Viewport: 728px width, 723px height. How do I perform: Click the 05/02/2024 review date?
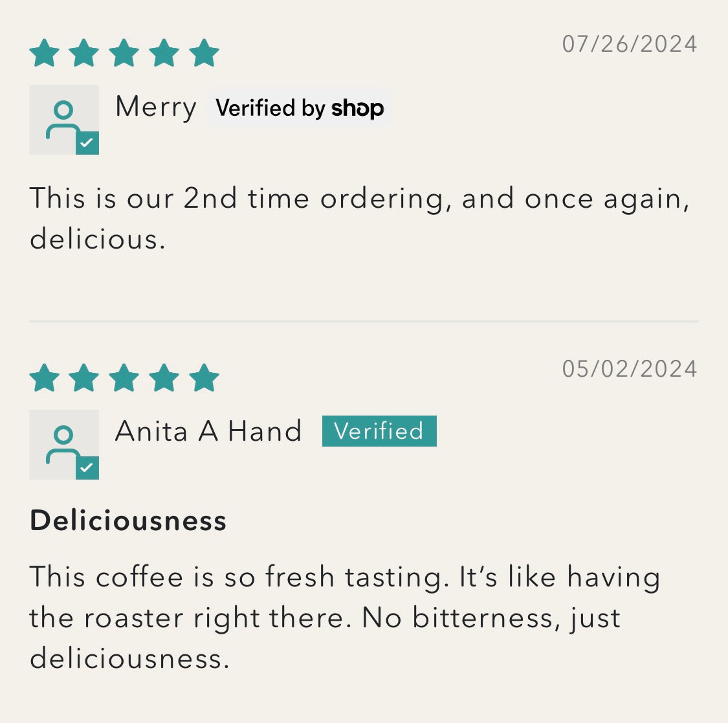[630, 369]
